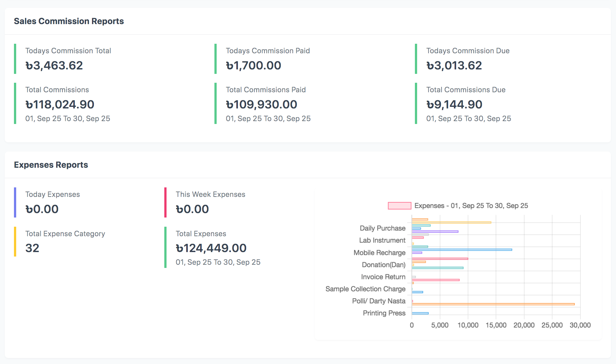The image size is (616, 364).
Task: Click the long blue bar beside Mobile Recharge
Action: (x=462, y=250)
